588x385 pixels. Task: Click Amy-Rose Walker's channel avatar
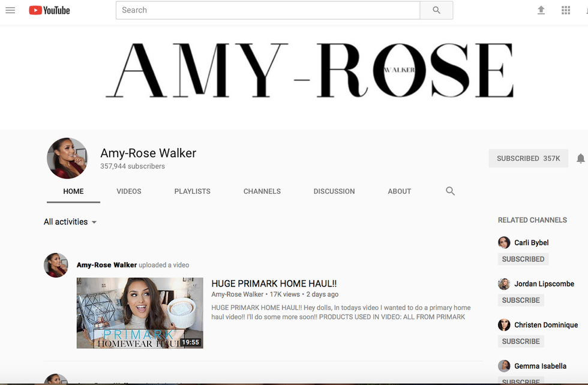[67, 158]
